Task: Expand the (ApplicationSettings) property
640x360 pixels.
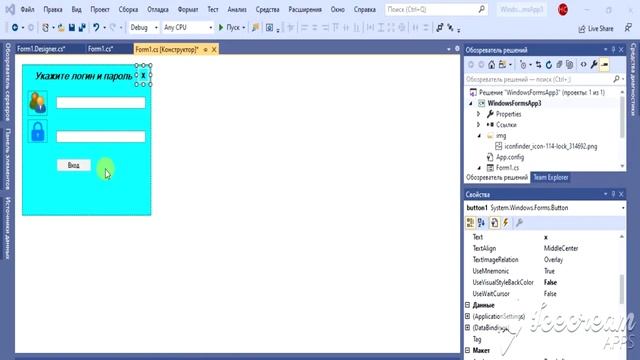Action: 468,316
